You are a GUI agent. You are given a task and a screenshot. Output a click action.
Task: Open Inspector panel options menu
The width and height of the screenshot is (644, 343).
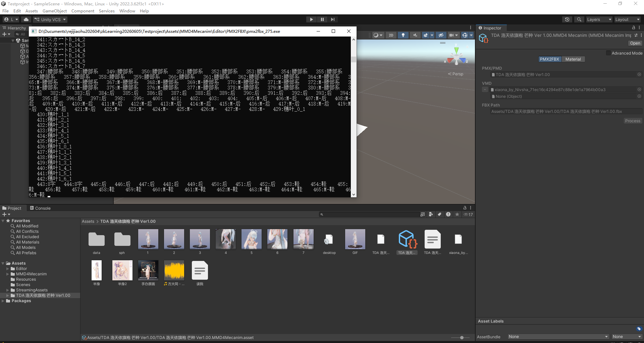pyautogui.click(x=639, y=28)
